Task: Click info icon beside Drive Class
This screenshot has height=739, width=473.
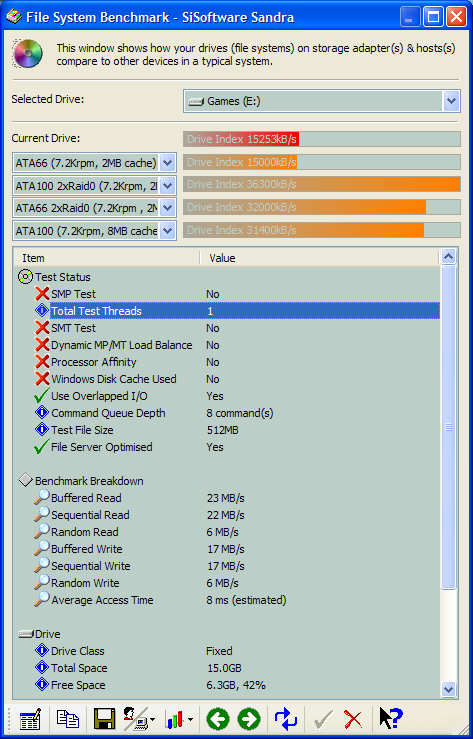Action: tap(42, 650)
